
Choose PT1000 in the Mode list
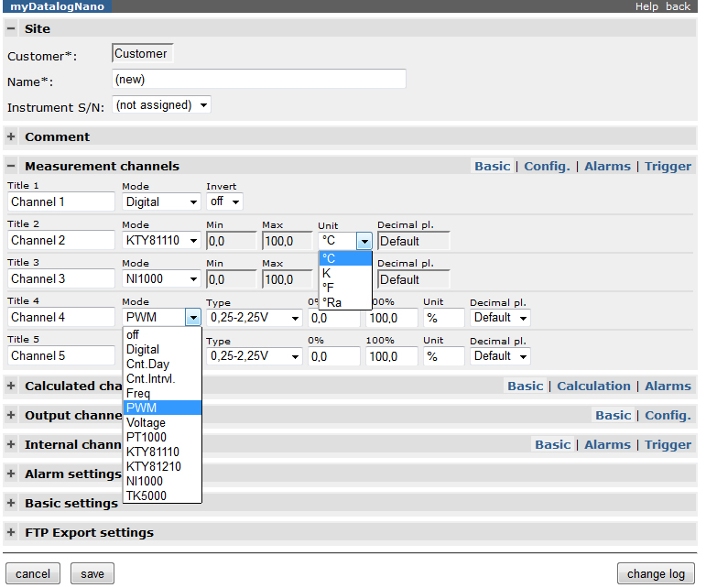(162, 437)
